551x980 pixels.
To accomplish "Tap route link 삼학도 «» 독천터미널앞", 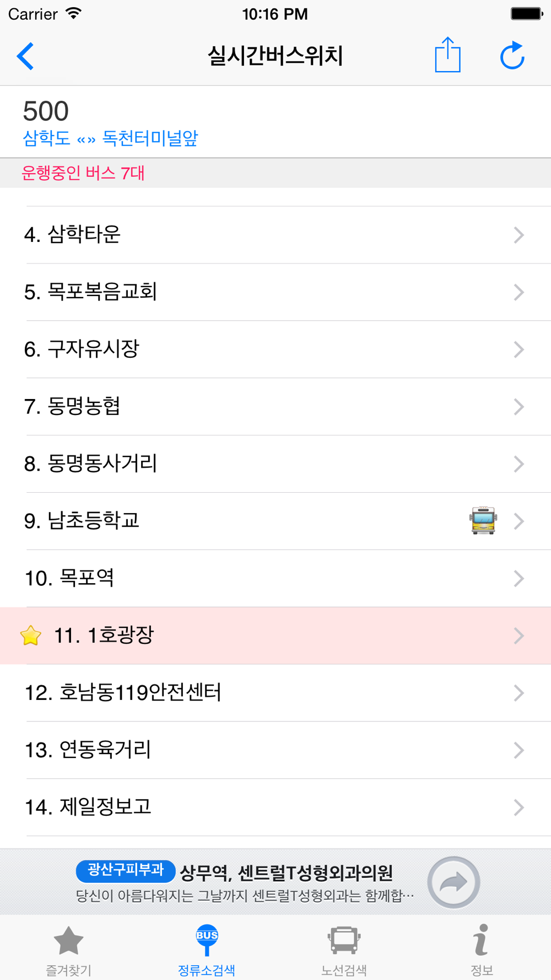I will pyautogui.click(x=110, y=138).
